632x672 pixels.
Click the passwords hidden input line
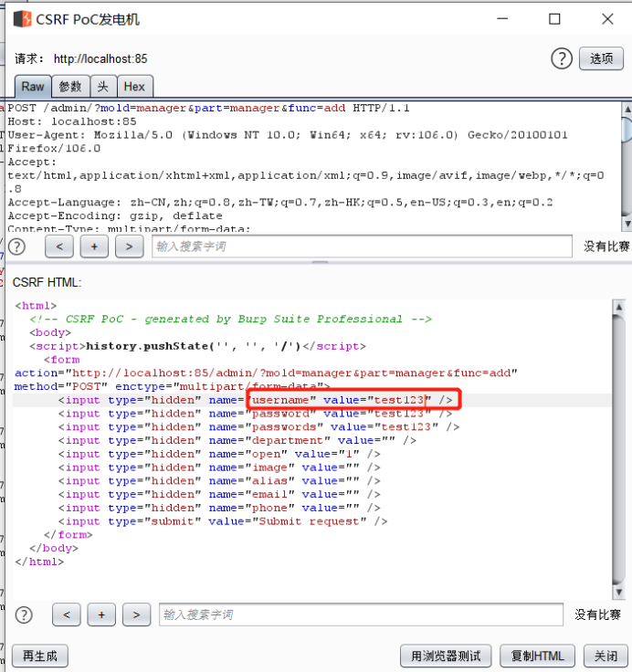(259, 427)
